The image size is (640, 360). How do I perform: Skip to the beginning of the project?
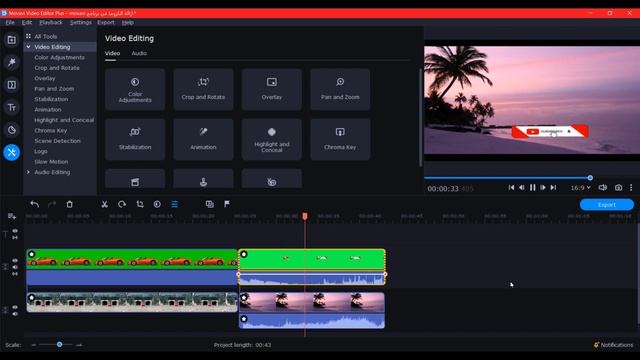pyautogui.click(x=511, y=187)
